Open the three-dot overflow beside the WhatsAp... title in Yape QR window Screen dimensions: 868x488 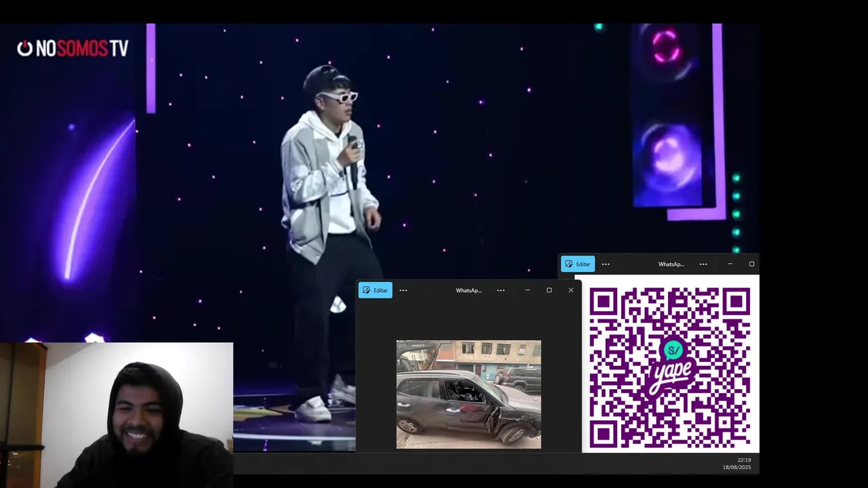[x=703, y=264]
